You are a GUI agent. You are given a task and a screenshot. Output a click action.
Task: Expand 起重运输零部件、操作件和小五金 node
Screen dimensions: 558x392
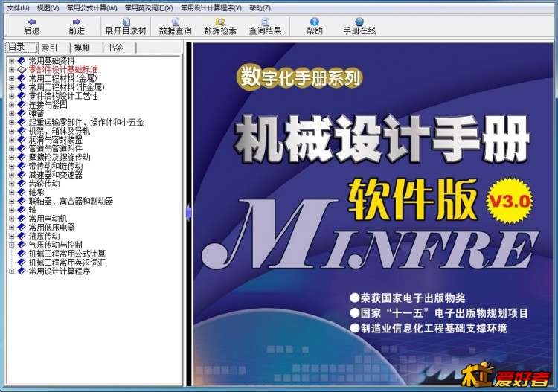coord(12,123)
